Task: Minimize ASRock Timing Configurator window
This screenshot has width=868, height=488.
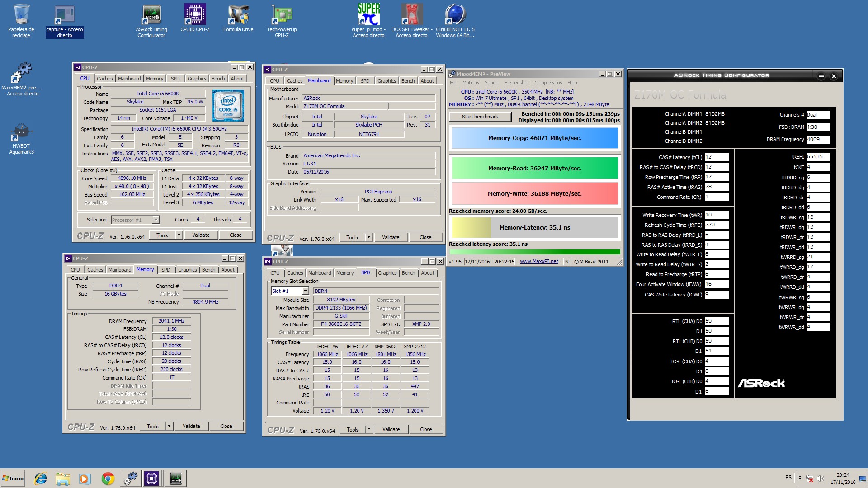Action: point(821,76)
